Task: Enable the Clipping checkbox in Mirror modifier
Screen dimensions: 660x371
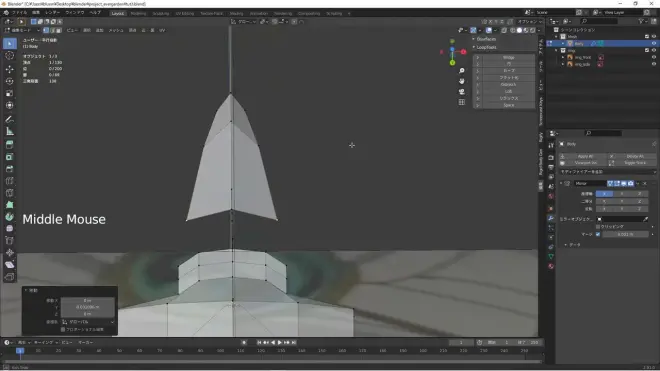Action: pyautogui.click(x=598, y=227)
